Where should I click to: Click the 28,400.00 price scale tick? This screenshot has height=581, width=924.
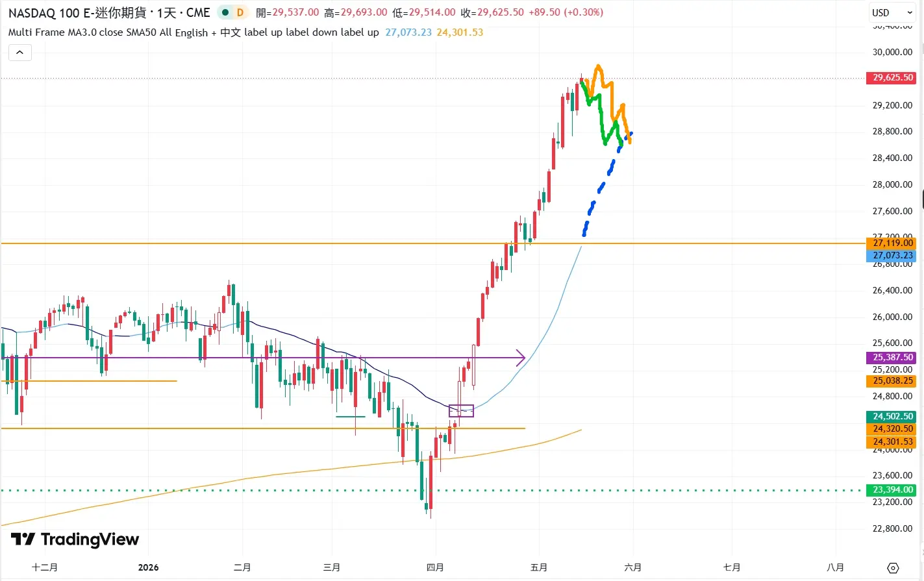click(x=892, y=158)
